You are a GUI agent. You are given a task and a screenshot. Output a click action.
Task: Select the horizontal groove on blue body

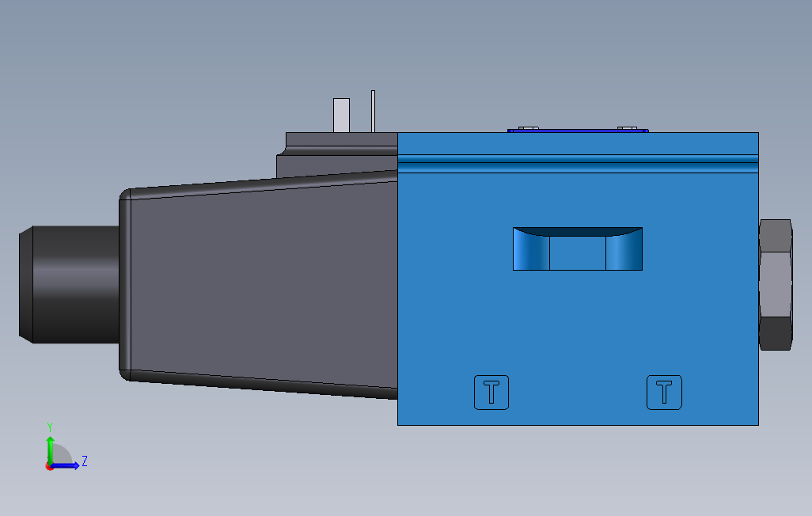coord(578,163)
